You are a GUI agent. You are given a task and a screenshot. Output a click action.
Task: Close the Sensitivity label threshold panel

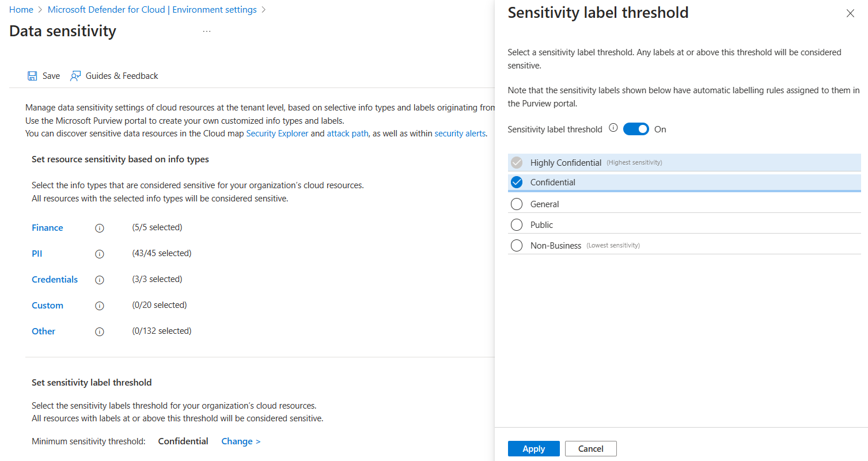850,13
